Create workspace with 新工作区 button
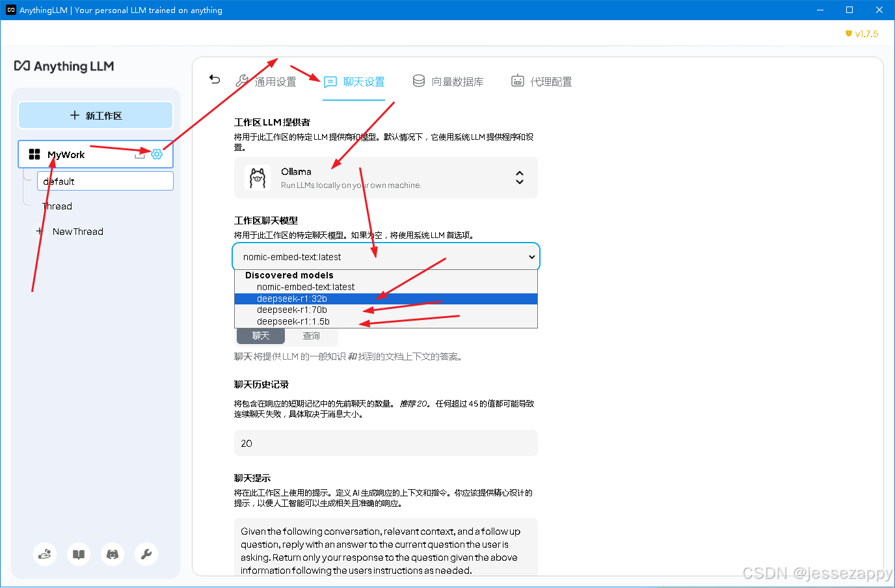This screenshot has height=588, width=895. point(96,115)
